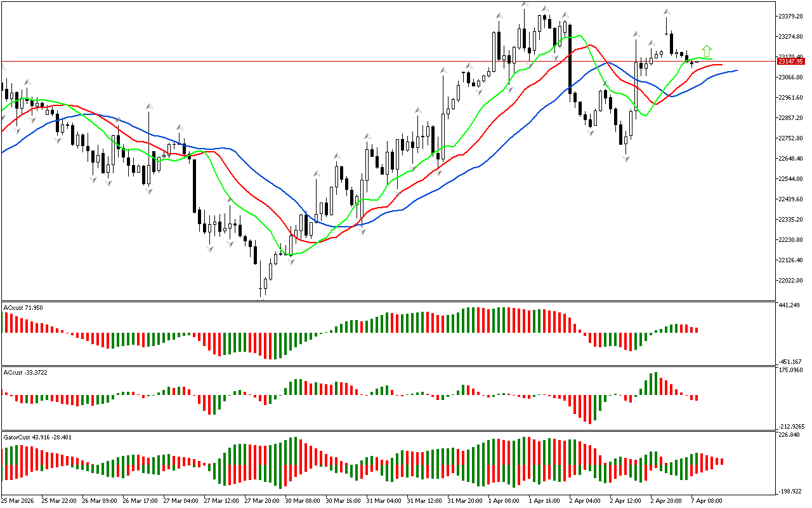Viewport: 812px width, 508px height.
Task: Select the up fractal left of green arrow
Action: pyautogui.click(x=667, y=12)
